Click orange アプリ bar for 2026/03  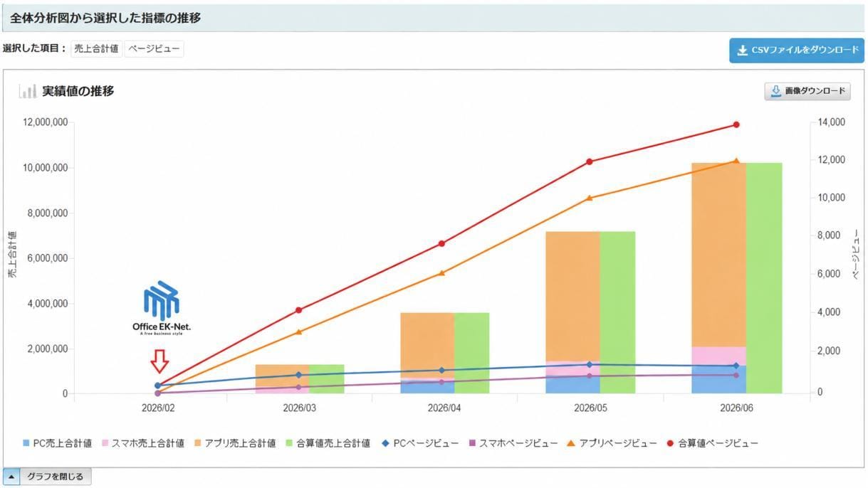pyautogui.click(x=282, y=375)
